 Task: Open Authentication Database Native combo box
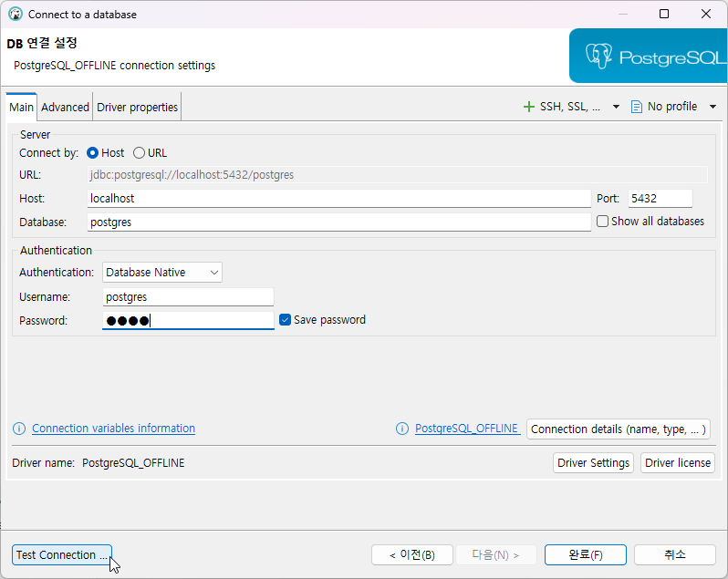pos(162,273)
